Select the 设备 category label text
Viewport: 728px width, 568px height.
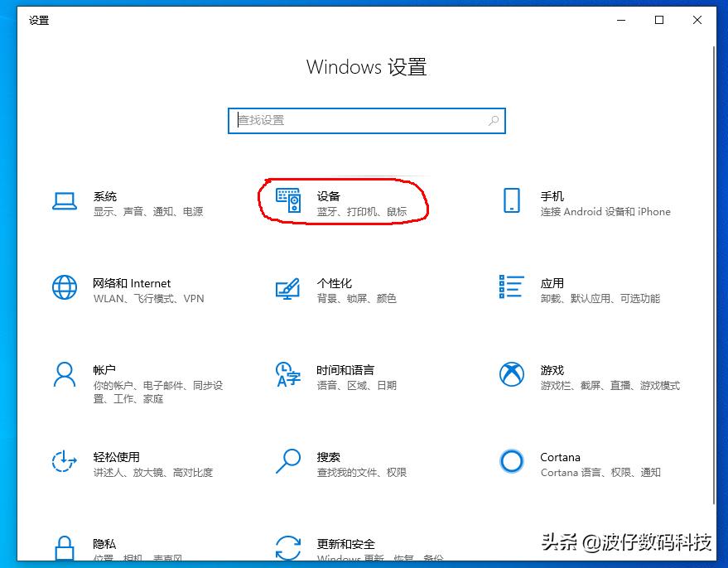pos(327,195)
